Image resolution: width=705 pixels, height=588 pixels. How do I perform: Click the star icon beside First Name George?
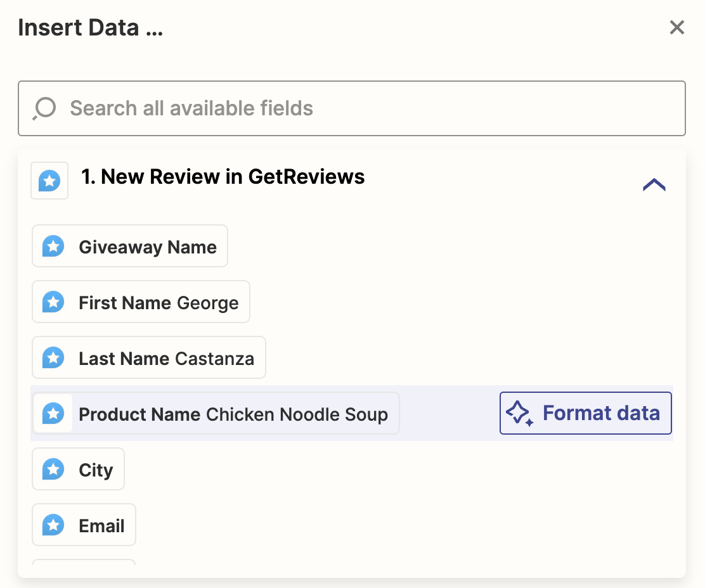tap(52, 302)
